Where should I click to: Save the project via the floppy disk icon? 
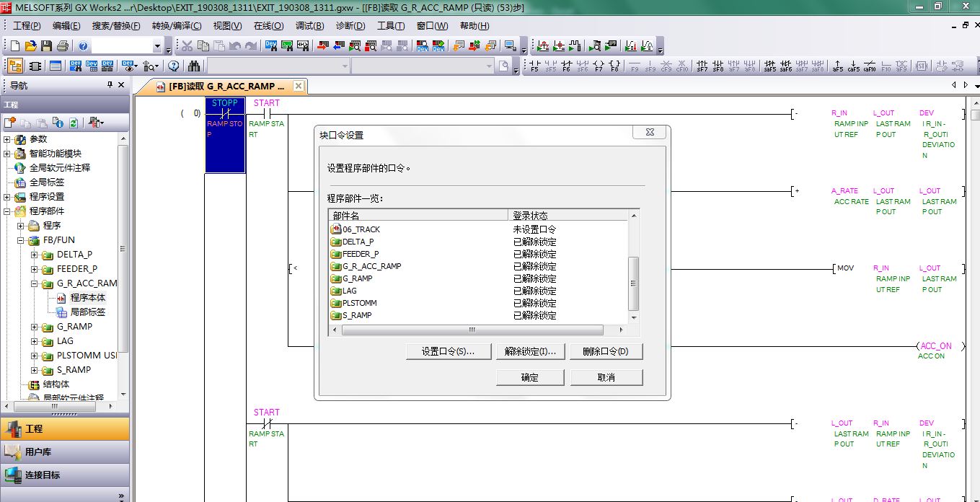(x=46, y=46)
